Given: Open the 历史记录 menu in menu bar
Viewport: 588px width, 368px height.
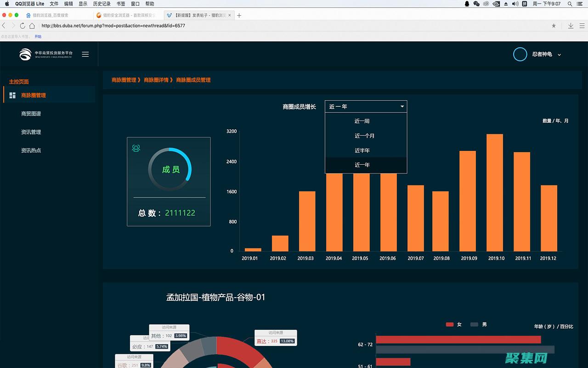Looking at the screenshot, I should 102,4.
